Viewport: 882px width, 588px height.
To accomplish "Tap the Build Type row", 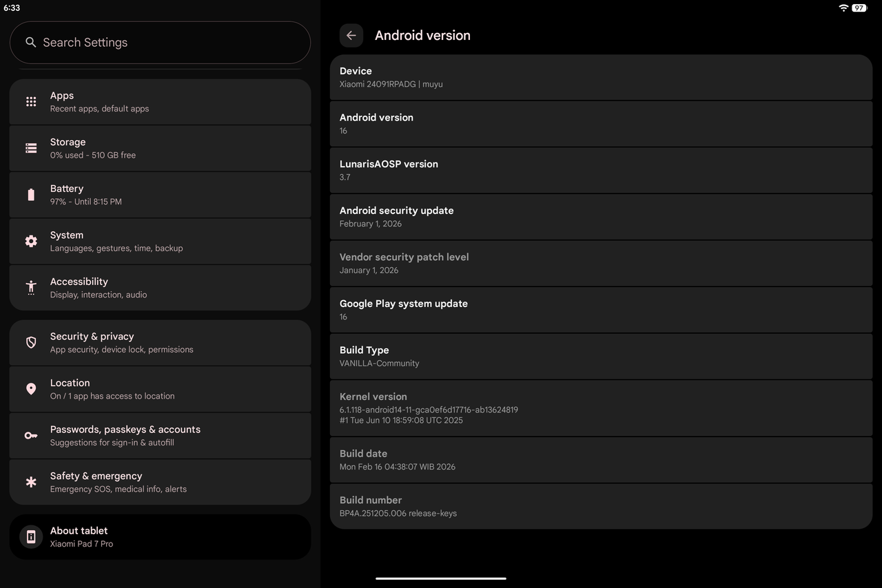I will point(602,357).
